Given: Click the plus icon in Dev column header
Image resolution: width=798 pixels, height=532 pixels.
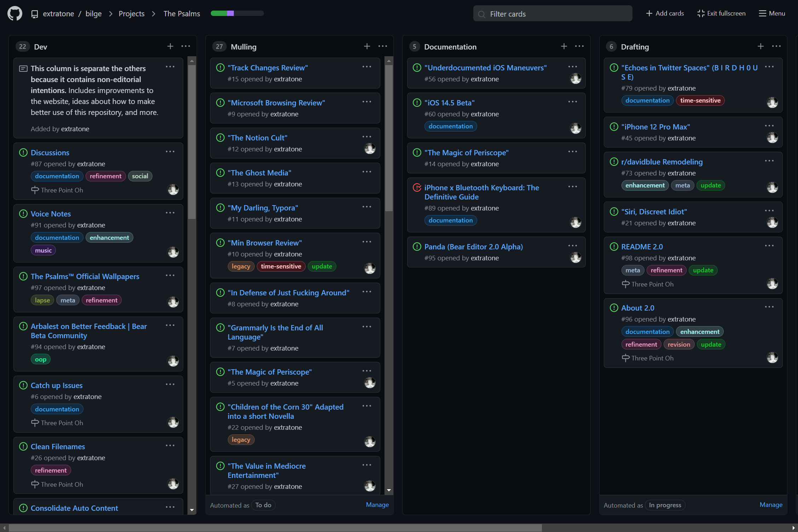Looking at the screenshot, I should (170, 46).
